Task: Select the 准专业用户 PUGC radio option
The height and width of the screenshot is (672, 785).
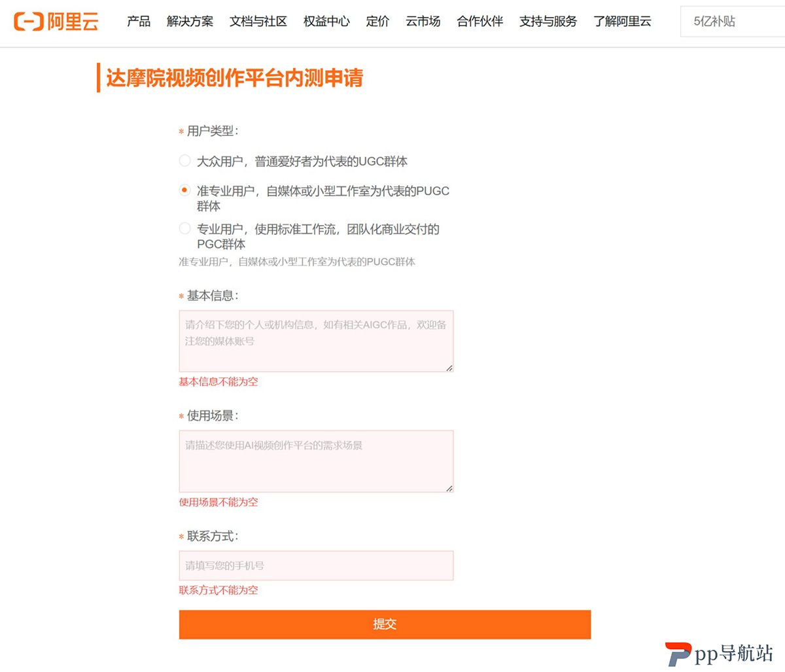Action: tap(184, 190)
